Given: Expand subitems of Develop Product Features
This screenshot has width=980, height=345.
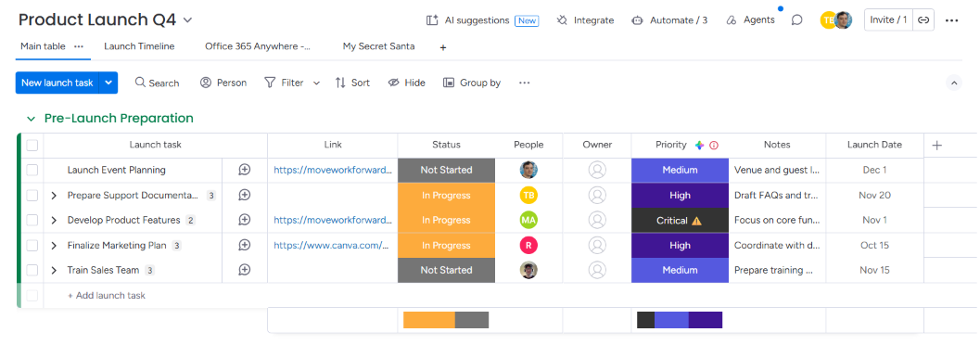Looking at the screenshot, I should coord(54,220).
